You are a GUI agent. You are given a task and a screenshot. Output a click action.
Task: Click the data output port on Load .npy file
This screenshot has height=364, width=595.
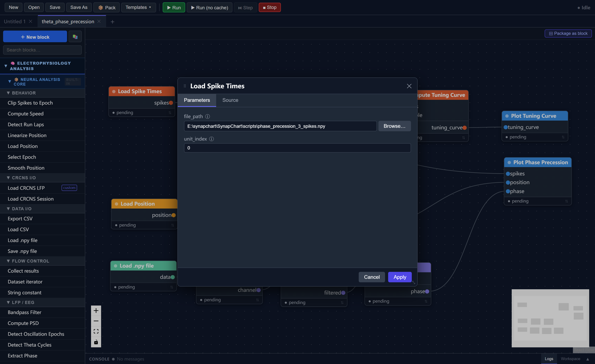[x=173, y=277]
